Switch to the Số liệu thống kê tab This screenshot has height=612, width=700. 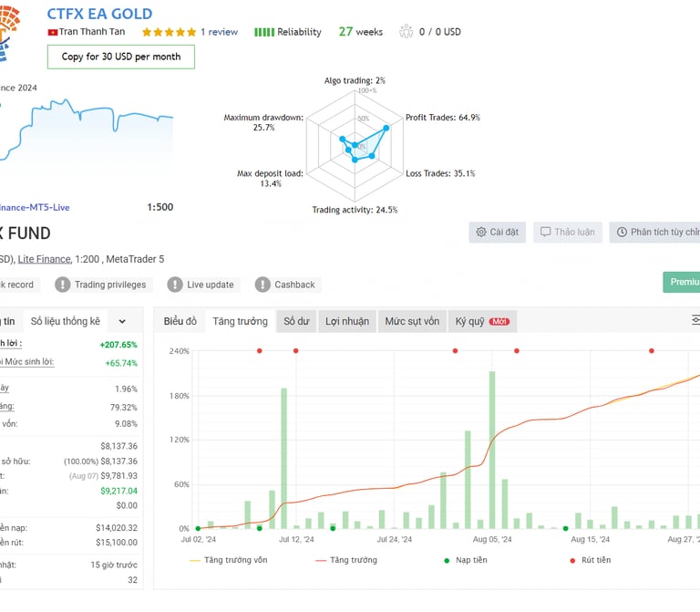(66, 321)
